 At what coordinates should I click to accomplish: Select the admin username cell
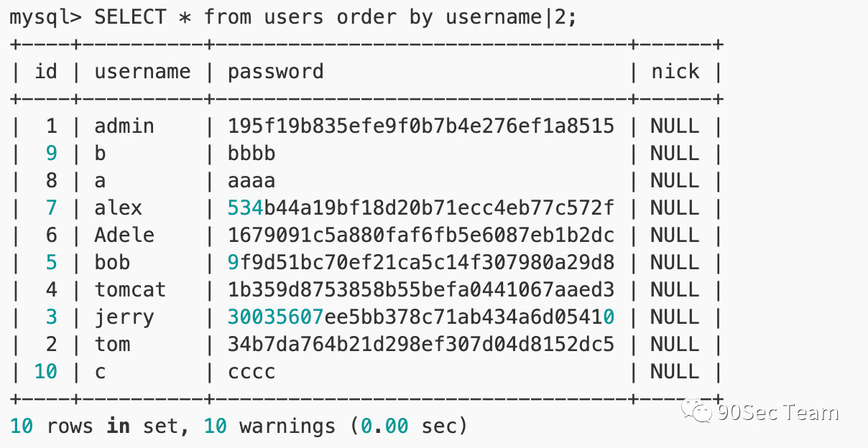[124, 126]
